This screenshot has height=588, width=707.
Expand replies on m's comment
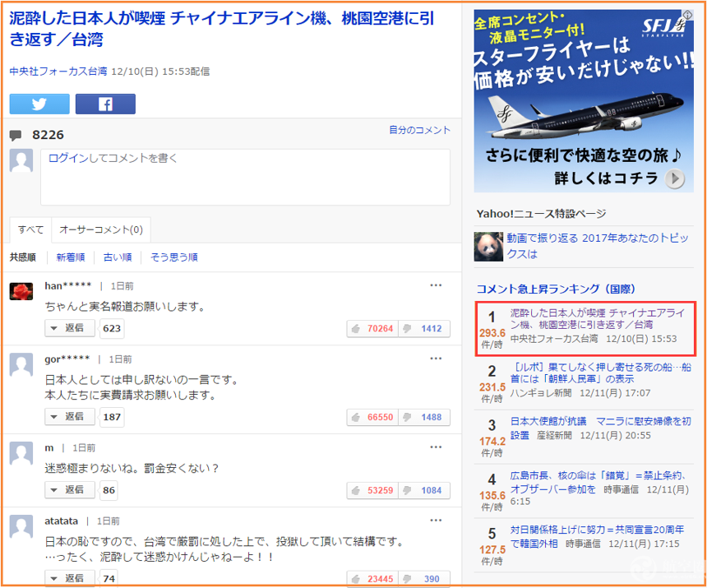pyautogui.click(x=70, y=489)
